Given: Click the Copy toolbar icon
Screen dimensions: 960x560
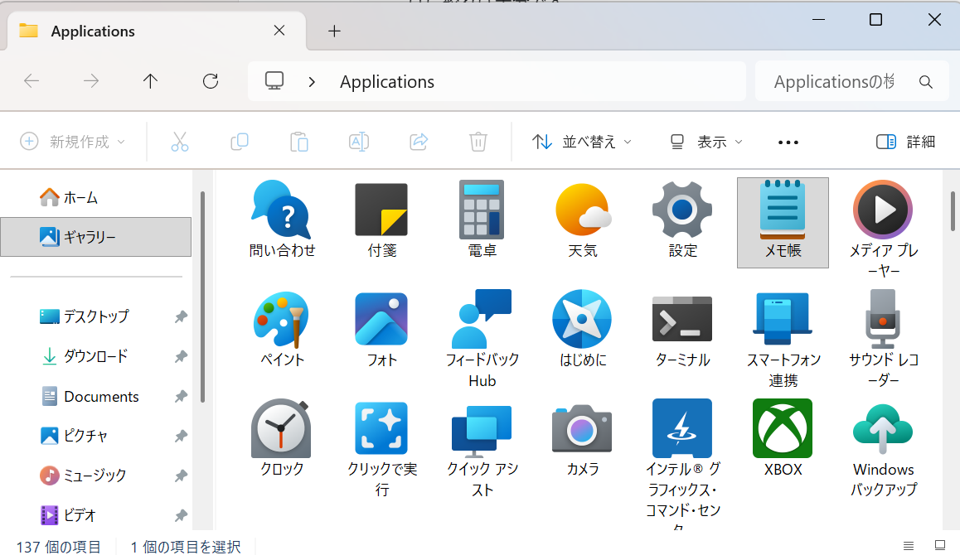Looking at the screenshot, I should click(240, 142).
